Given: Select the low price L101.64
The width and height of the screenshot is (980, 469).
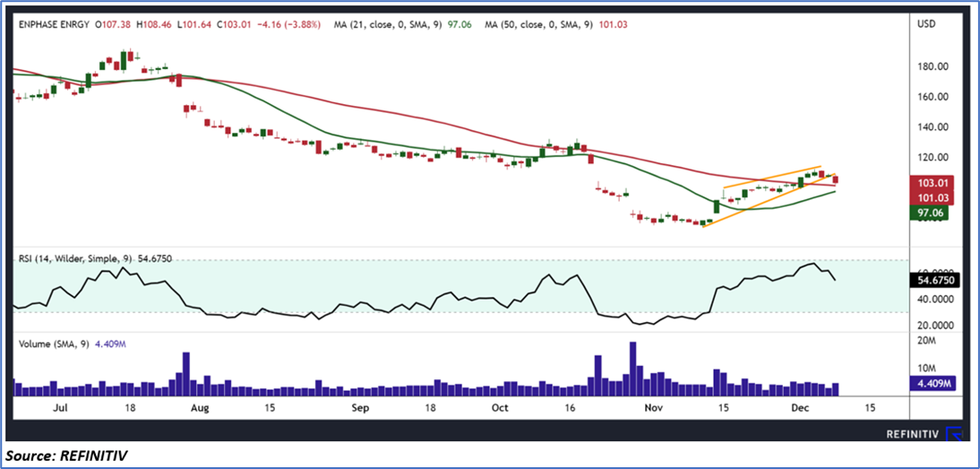Looking at the screenshot, I should click(x=195, y=24).
